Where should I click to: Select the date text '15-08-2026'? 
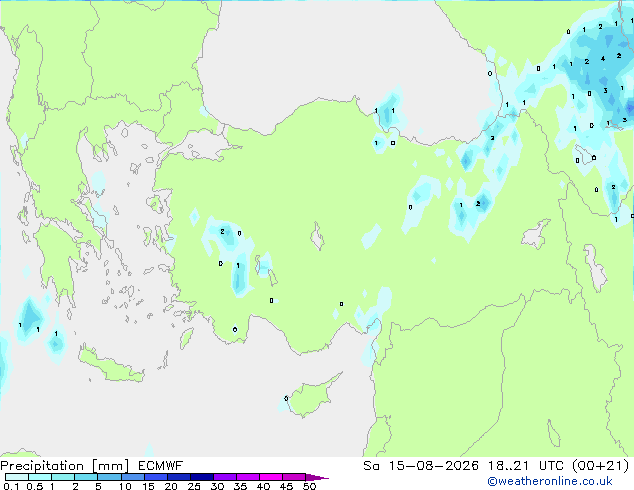click(x=433, y=466)
